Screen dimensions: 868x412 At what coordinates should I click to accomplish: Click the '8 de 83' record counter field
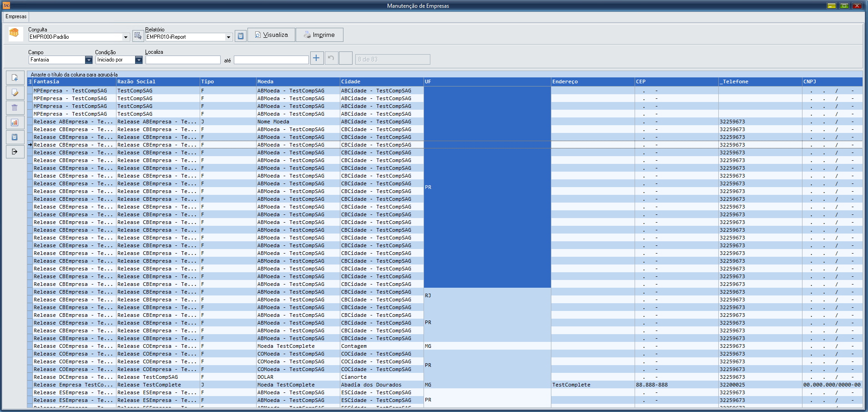(x=393, y=59)
